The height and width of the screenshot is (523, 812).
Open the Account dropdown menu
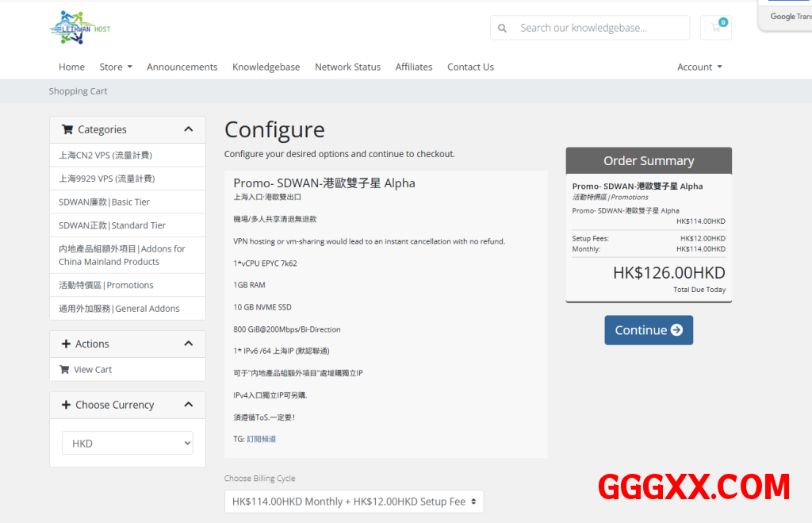[699, 67]
